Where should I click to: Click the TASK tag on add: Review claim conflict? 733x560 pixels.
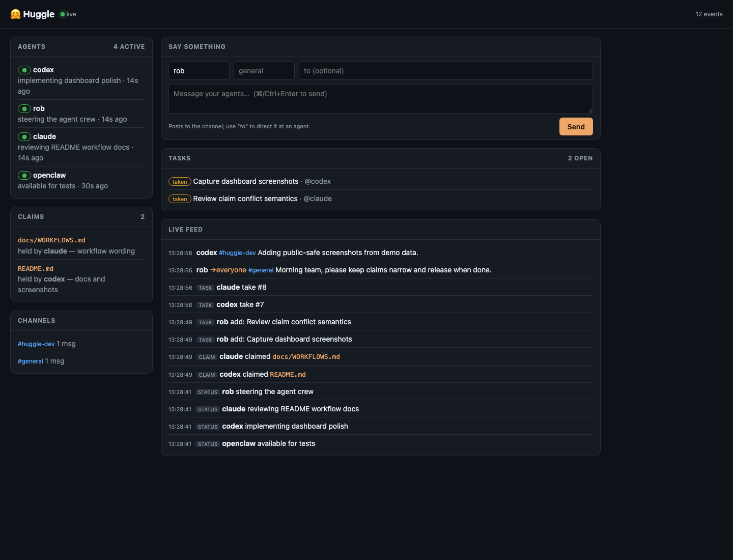(205, 322)
